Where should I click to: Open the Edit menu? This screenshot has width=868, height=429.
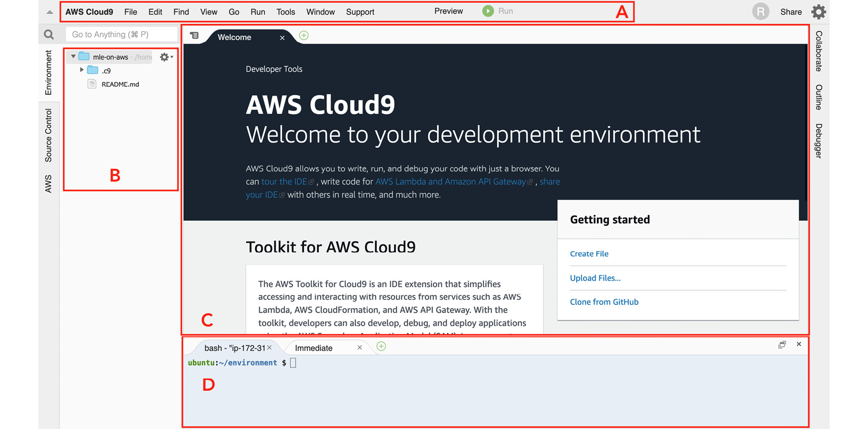pyautogui.click(x=155, y=12)
